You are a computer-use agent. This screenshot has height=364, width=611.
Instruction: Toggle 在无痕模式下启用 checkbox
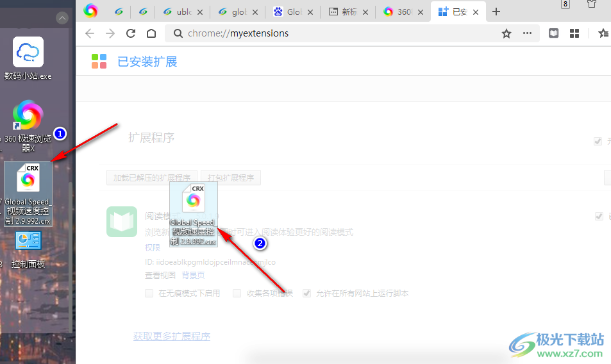point(149,293)
